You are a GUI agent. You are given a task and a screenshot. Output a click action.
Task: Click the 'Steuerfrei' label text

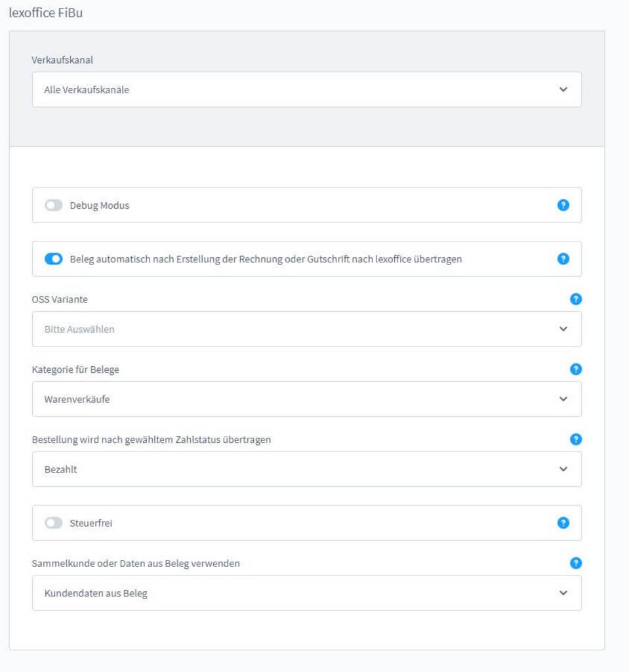pos(91,523)
